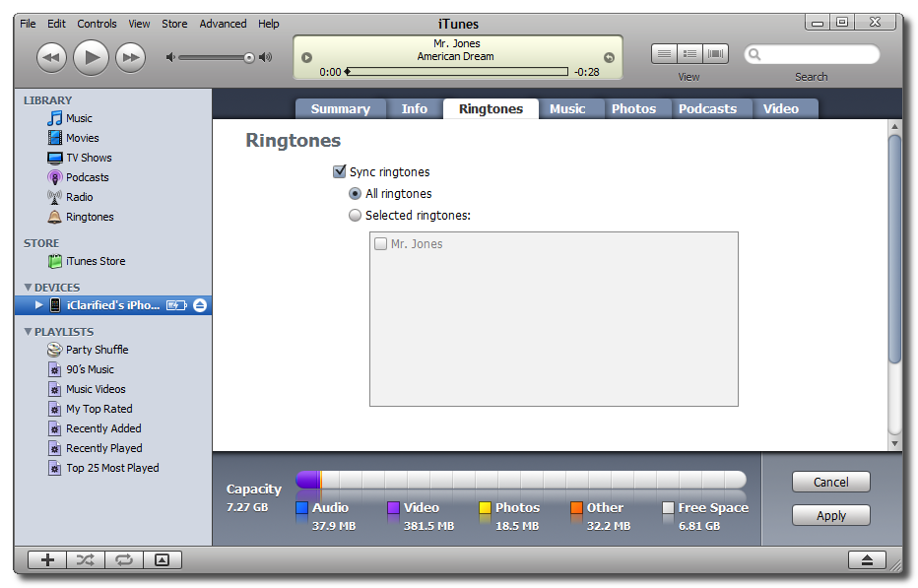Click the eject button at bottom right

(x=867, y=559)
